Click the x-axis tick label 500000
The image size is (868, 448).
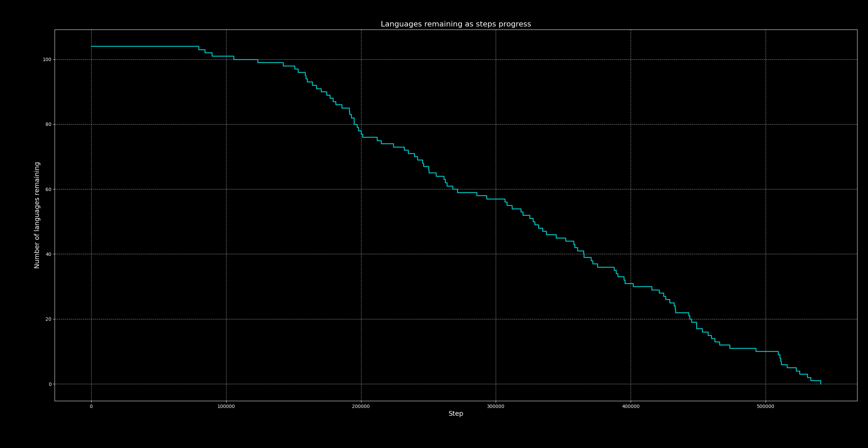pos(765,406)
